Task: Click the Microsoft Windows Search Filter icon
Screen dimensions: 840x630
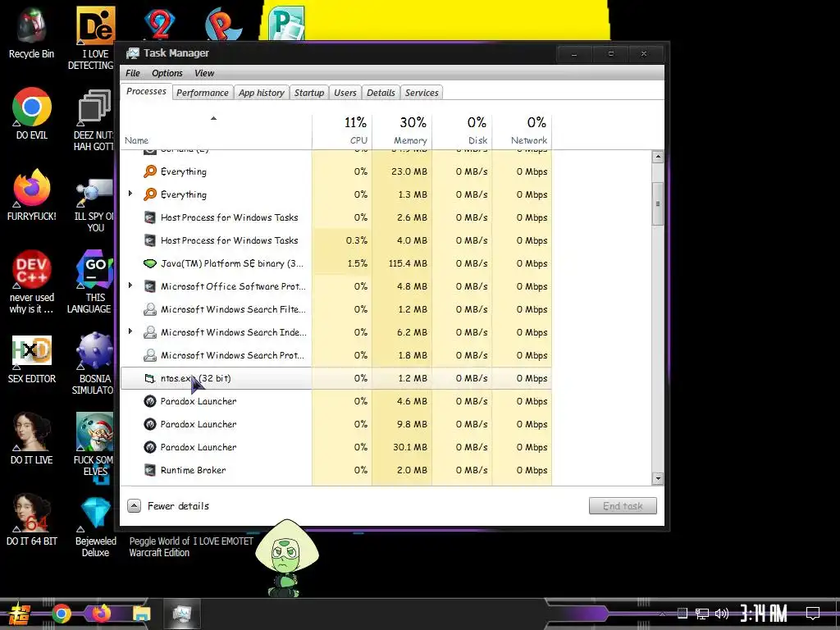Action: click(150, 309)
